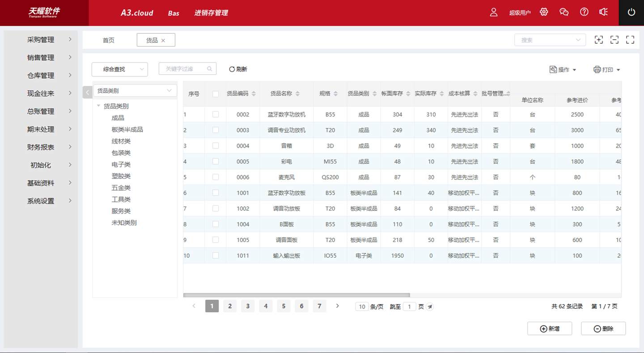Click product code 1011 cell
This screenshot has height=353, width=644.
click(x=243, y=255)
